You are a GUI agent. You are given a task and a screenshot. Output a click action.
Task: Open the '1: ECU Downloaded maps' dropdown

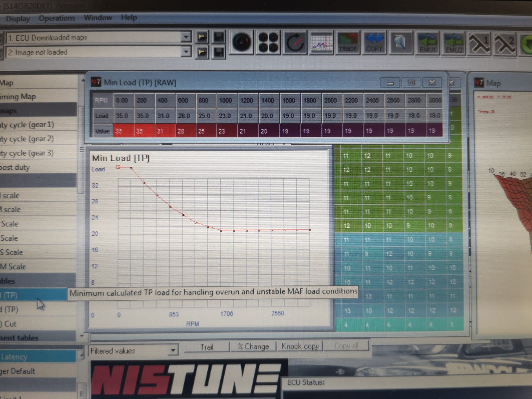186,37
